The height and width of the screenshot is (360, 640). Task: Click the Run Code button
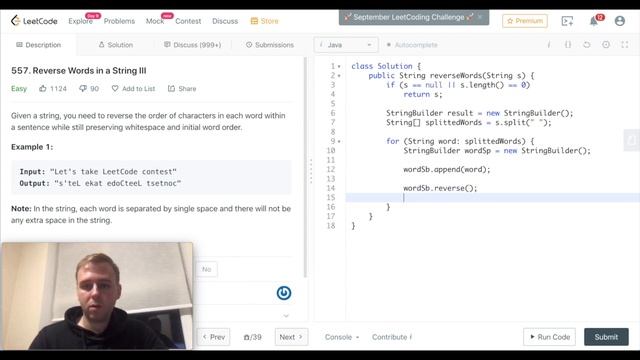click(x=549, y=337)
